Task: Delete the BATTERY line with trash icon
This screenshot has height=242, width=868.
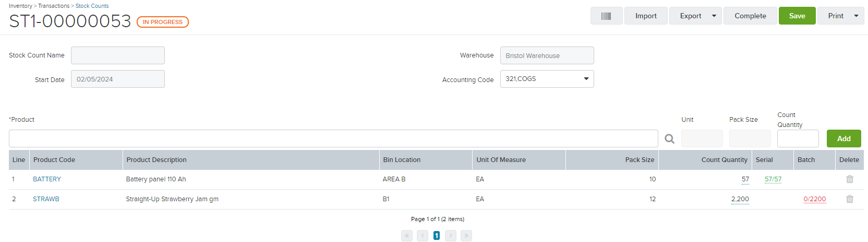Action: pyautogui.click(x=850, y=179)
